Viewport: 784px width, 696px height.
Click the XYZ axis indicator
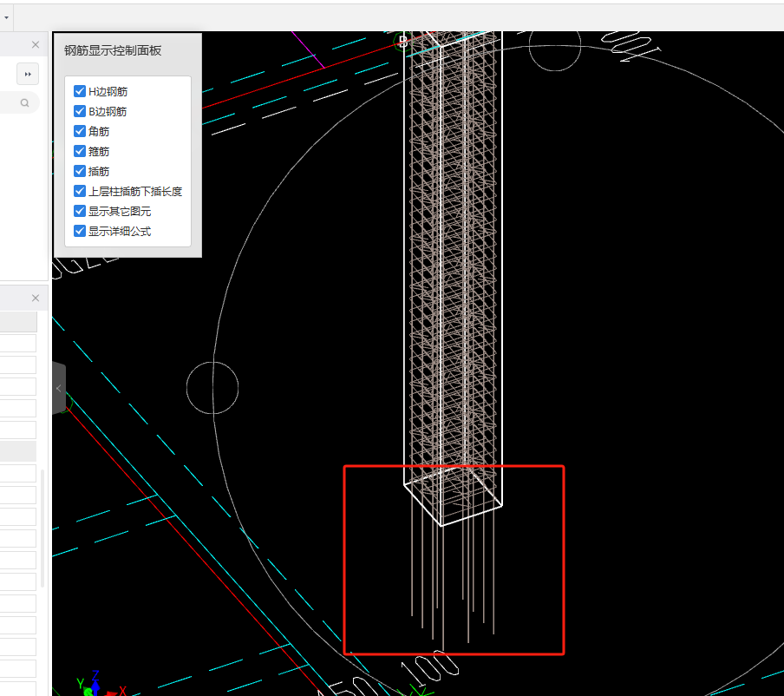(x=100, y=684)
